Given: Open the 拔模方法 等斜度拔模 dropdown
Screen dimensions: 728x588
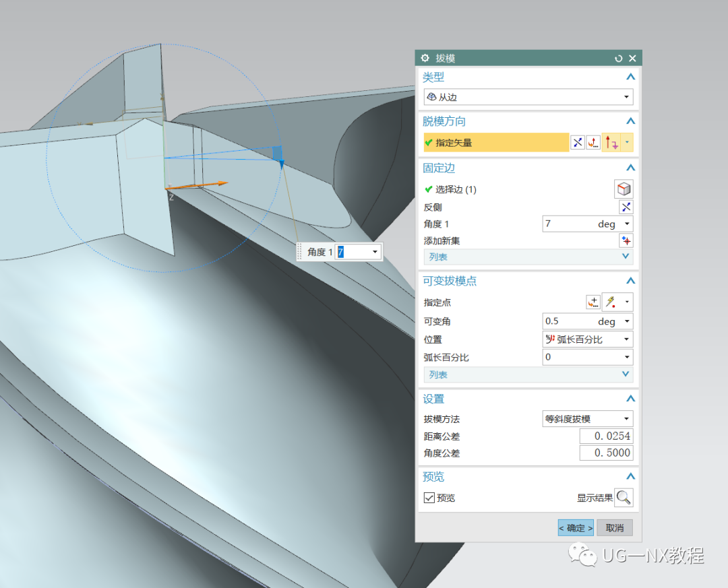Looking at the screenshot, I should coord(588,419).
